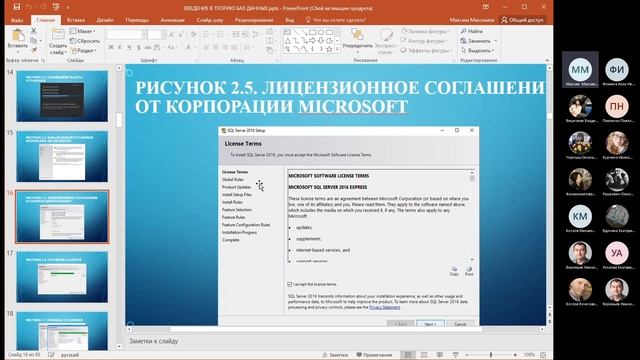Open the Примечания comments from the status bar
Screen dimensions: 640x360
(374, 355)
